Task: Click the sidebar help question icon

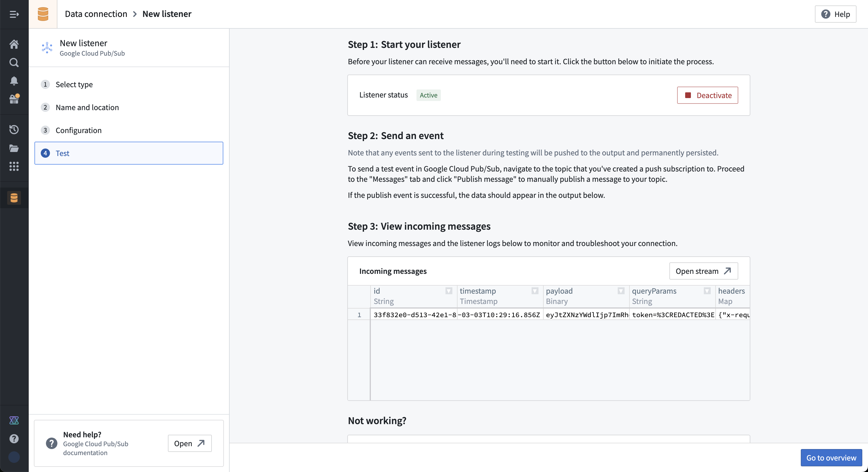Action: [x=14, y=438]
